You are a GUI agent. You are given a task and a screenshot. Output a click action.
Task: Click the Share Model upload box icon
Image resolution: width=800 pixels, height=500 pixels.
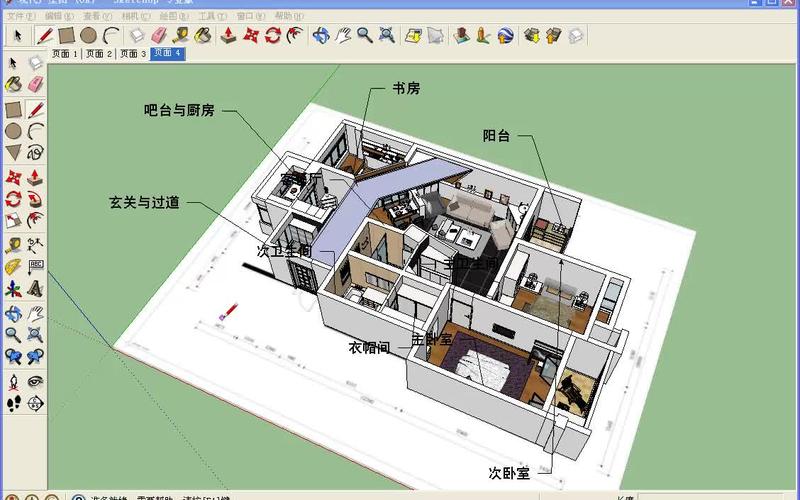[554, 36]
